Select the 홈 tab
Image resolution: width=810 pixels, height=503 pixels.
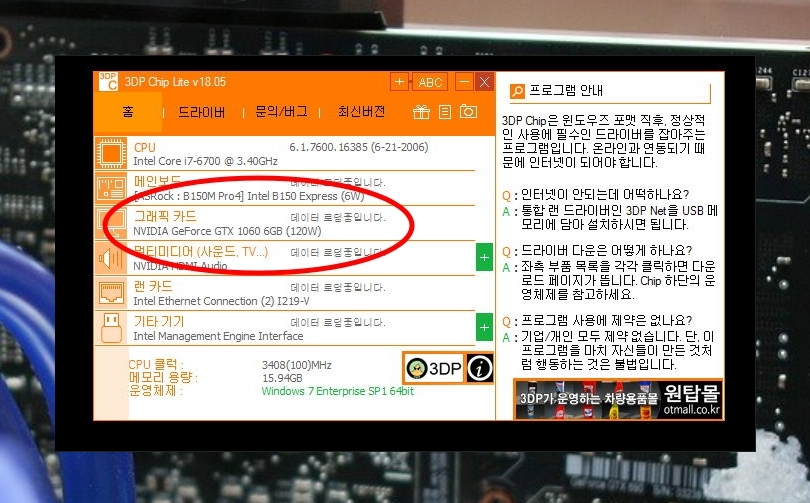tap(128, 112)
